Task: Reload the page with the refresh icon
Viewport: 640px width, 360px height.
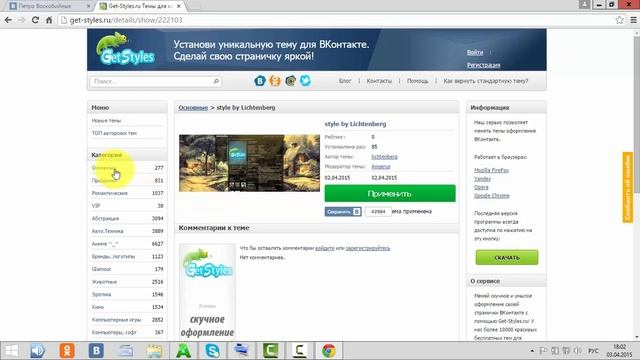Action: 35,20
